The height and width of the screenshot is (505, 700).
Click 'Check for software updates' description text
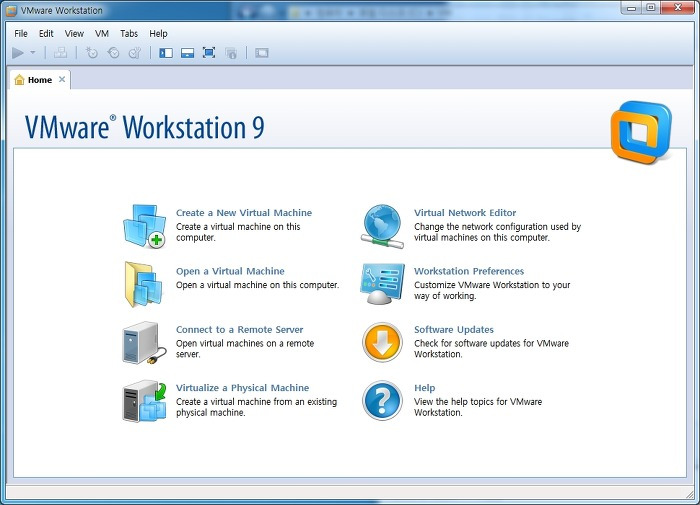[x=491, y=349]
